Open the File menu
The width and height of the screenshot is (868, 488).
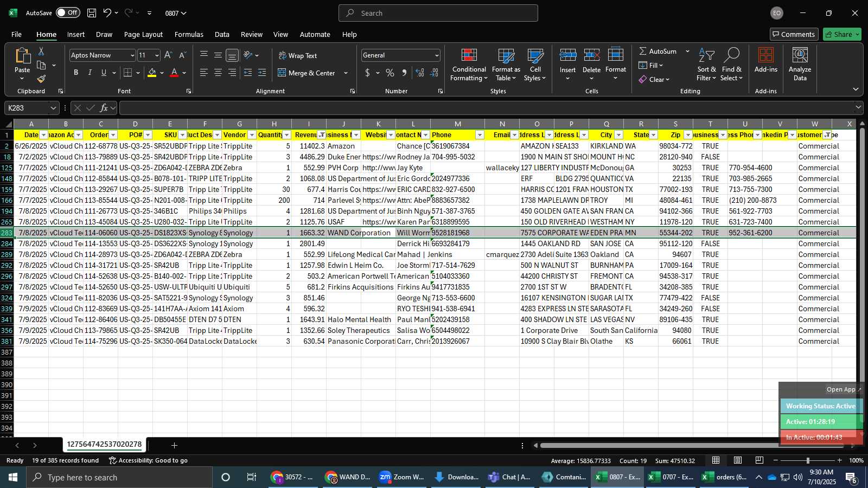pos(17,34)
